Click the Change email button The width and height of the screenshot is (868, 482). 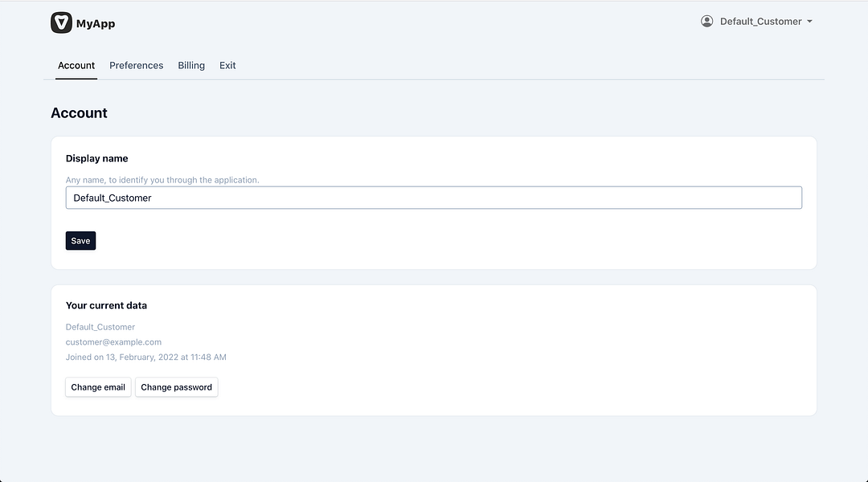98,387
